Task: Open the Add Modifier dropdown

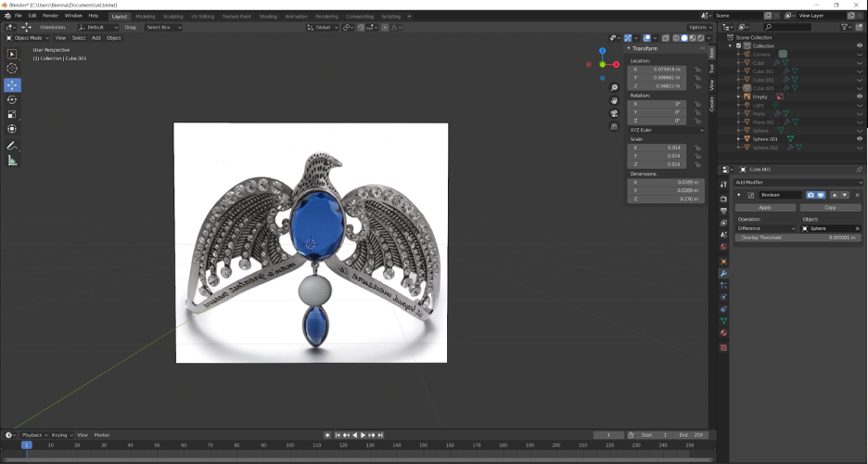Action: [x=798, y=182]
